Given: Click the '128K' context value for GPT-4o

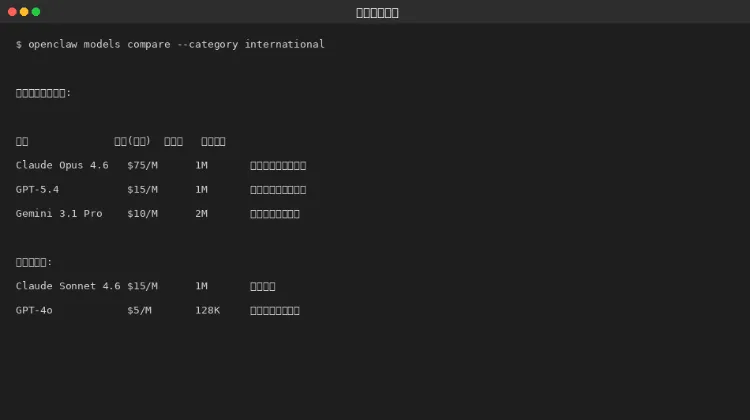Looking at the screenshot, I should pos(208,310).
